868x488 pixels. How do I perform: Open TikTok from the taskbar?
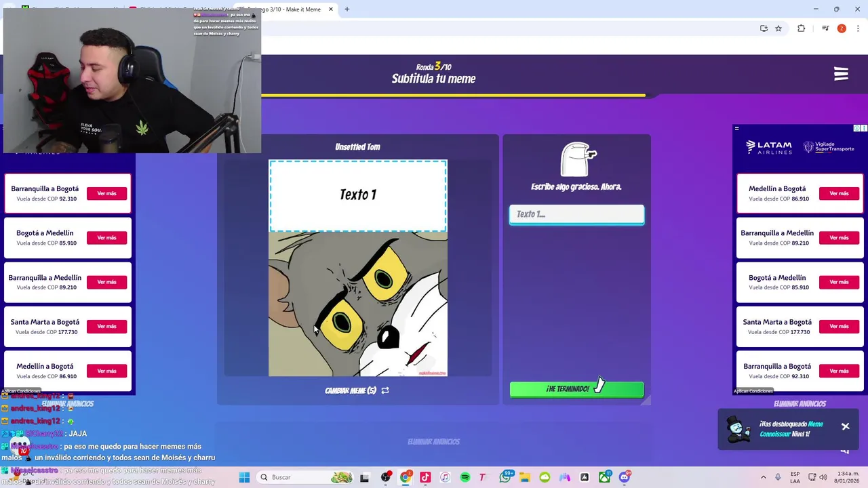(425, 477)
